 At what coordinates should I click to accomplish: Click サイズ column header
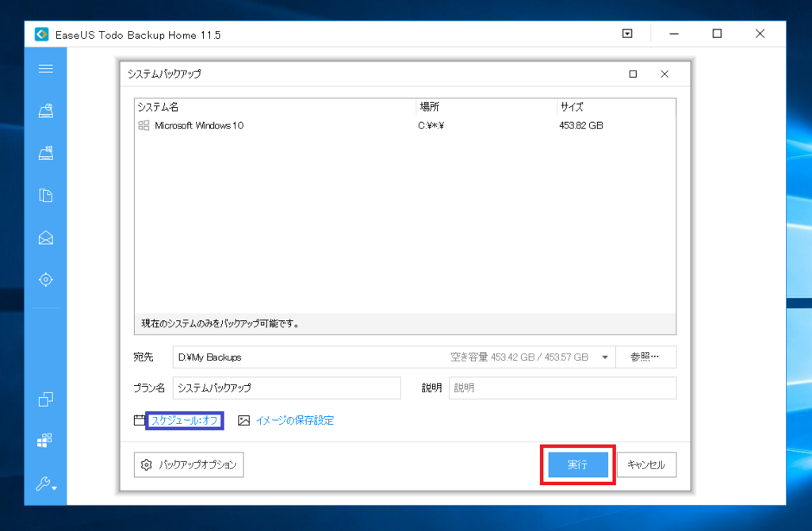572,107
